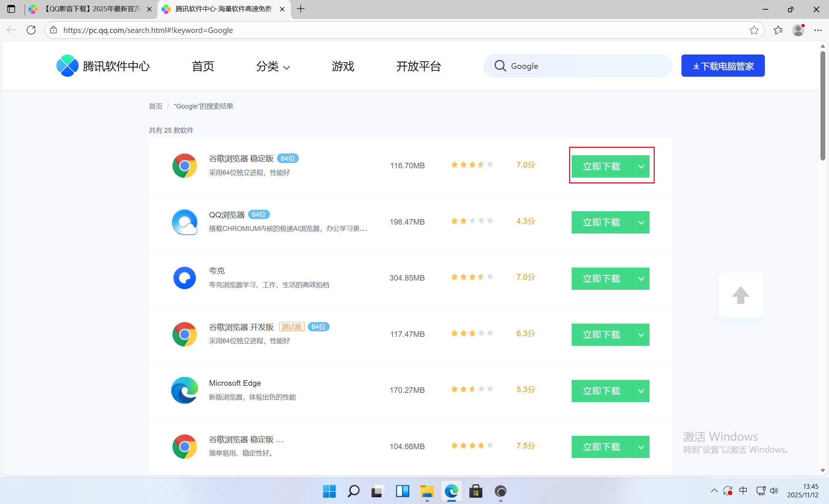The image size is (829, 504).
Task: Expand download options arrow for QQ浏览器
Action: click(x=641, y=222)
